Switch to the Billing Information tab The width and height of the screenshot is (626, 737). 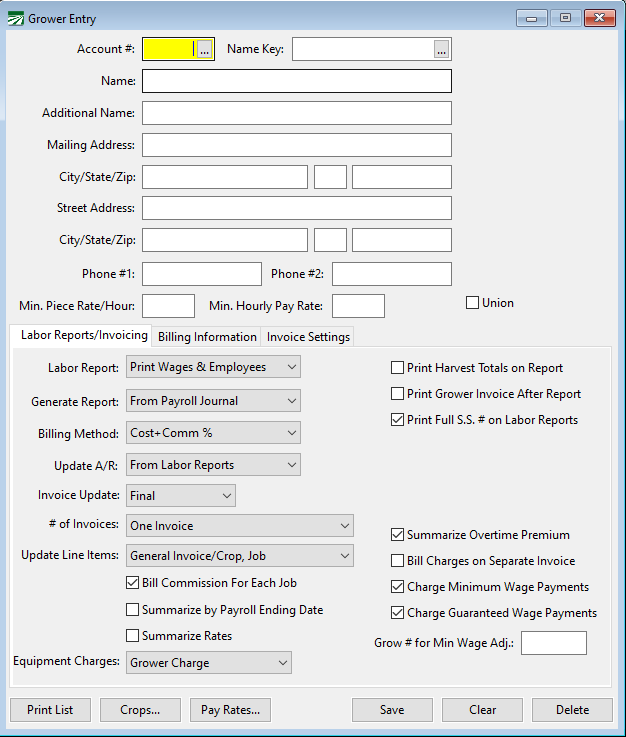point(207,337)
